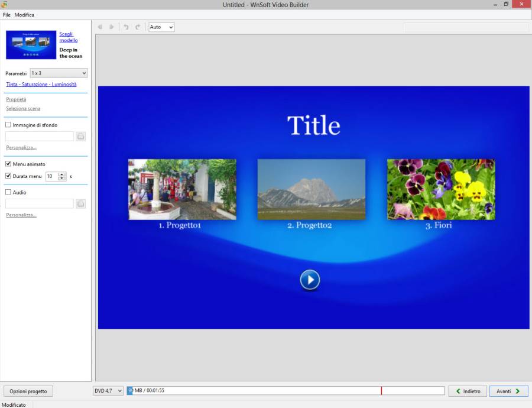The height and width of the screenshot is (408, 532).
Task: Open the Modifica menu
Action: tap(24, 15)
